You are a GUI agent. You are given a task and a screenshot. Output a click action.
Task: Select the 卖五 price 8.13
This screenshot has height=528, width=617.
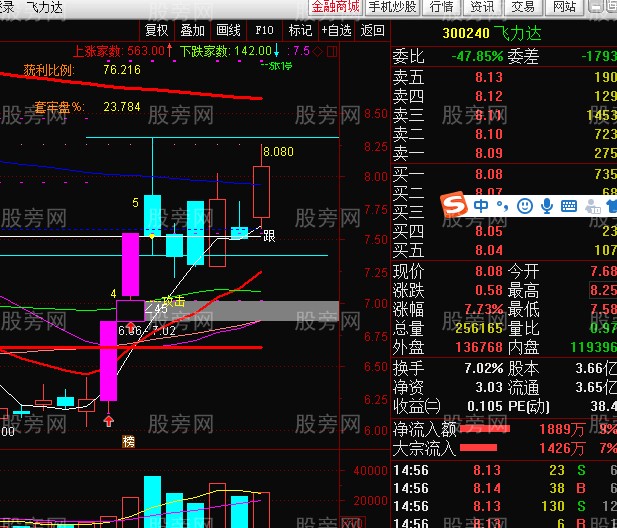click(x=489, y=77)
